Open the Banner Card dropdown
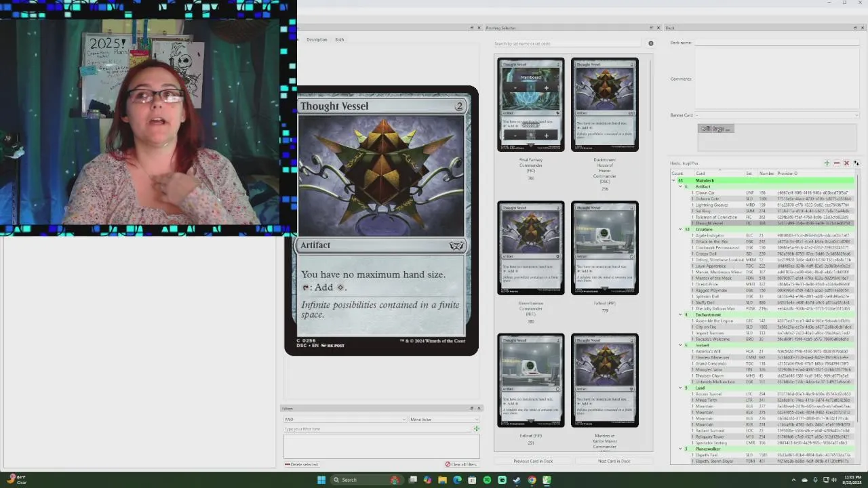The height and width of the screenshot is (488, 868). (777, 115)
